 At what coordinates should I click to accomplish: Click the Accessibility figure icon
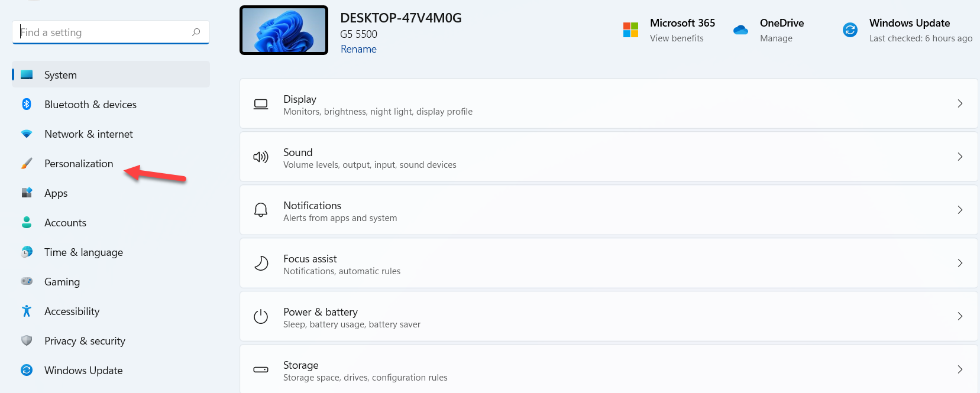pyautogui.click(x=27, y=311)
